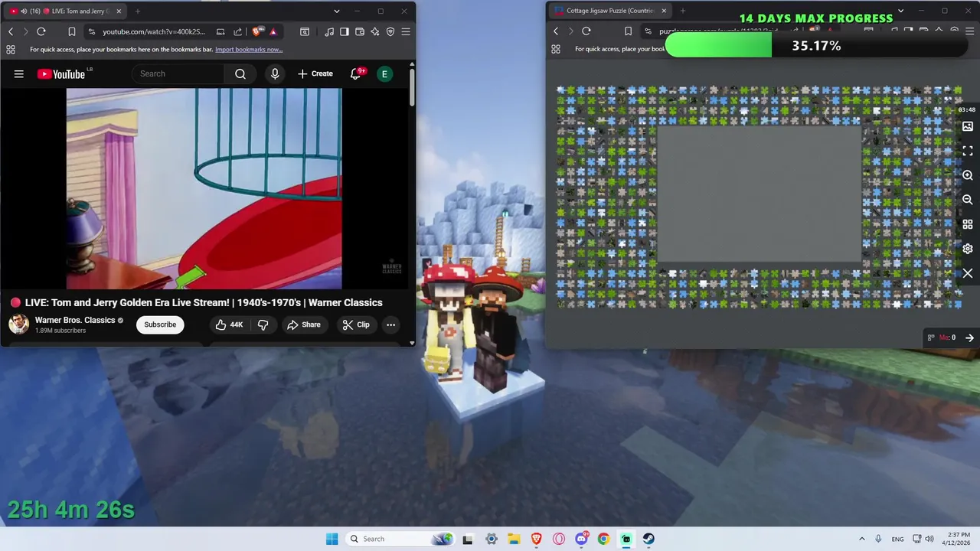Viewport: 980px width, 551px height.
Task: Open the YouTube hamburger guide menu
Action: [19, 74]
